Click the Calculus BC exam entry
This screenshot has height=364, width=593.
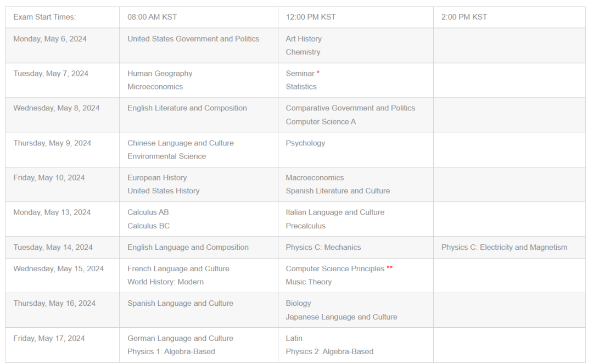pyautogui.click(x=149, y=226)
